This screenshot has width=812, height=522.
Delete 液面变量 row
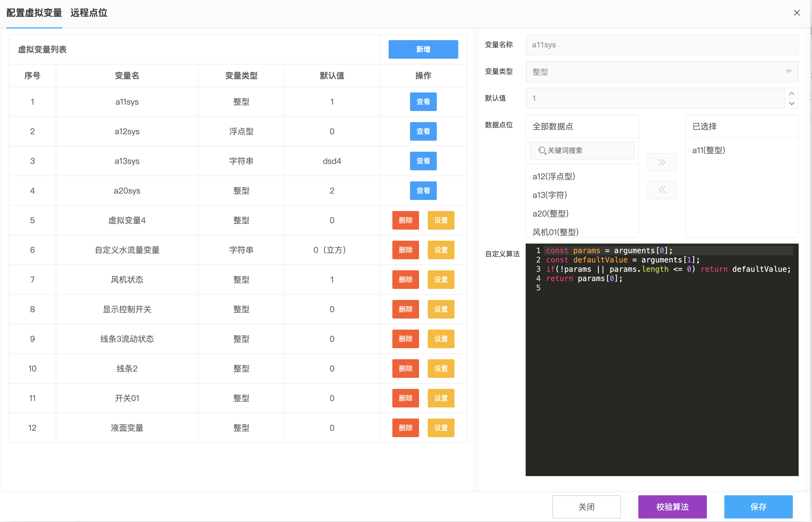coord(405,428)
